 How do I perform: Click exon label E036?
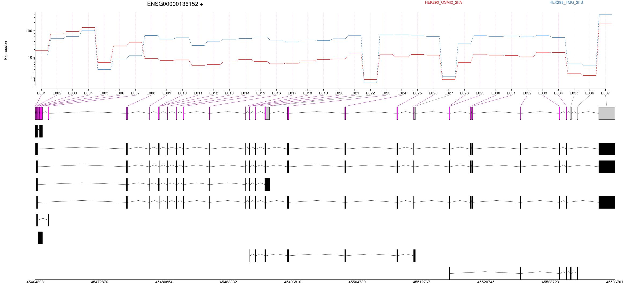(x=590, y=93)
